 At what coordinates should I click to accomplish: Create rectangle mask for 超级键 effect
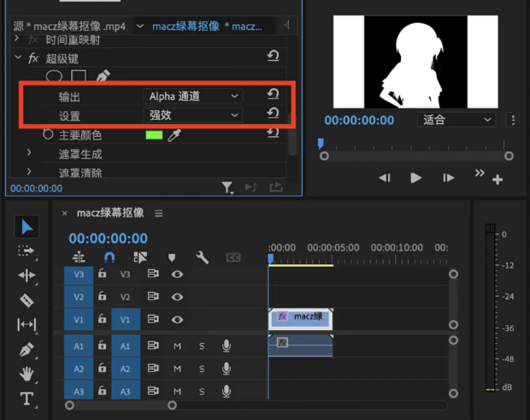tap(79, 76)
